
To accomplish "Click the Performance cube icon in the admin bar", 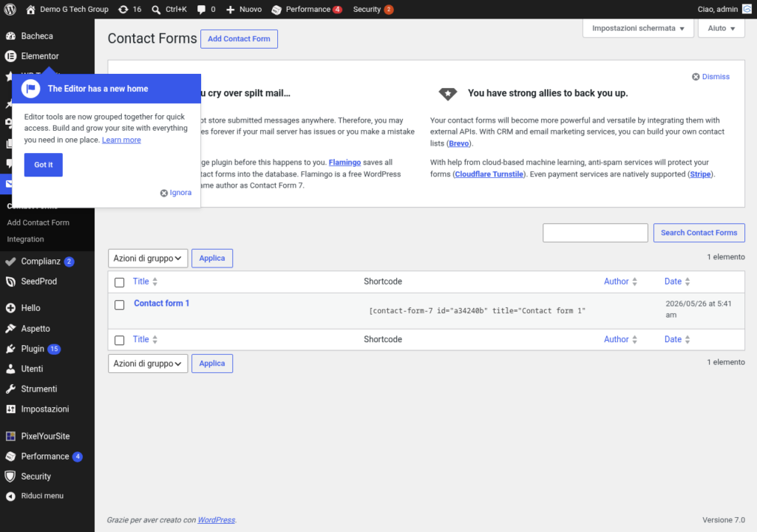I will 276,10.
